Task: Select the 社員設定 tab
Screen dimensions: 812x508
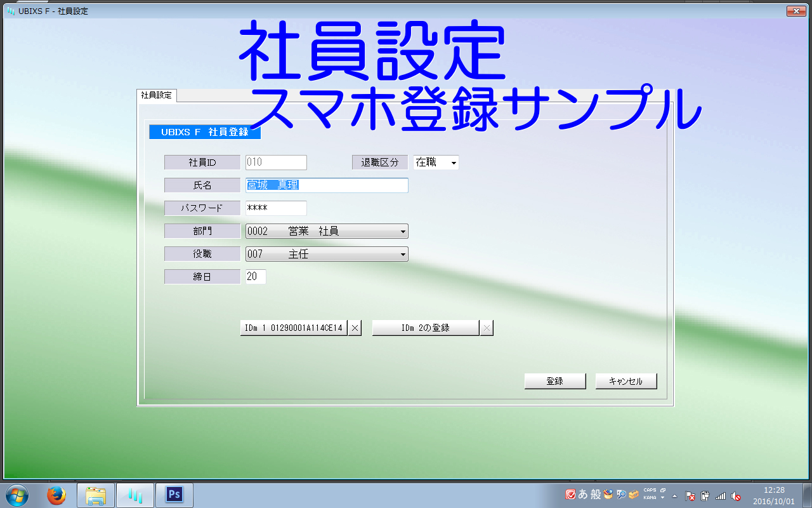Action: [157, 95]
